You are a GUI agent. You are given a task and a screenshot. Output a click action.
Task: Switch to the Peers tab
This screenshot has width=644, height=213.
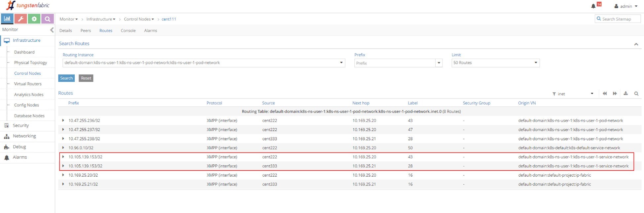[x=86, y=30]
